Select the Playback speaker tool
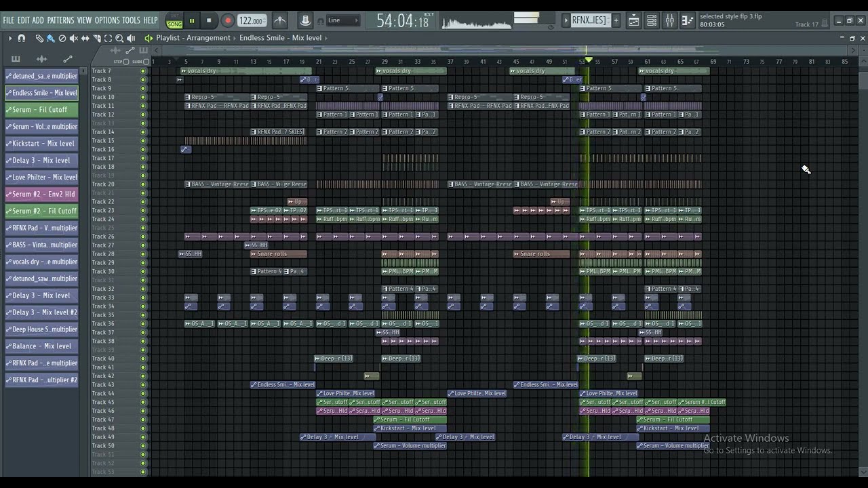Screen dimensions: 868x488 [131, 39]
